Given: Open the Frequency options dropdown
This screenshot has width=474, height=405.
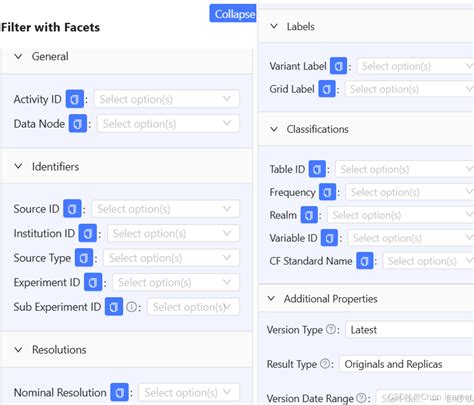Looking at the screenshot, I should pos(410,192).
